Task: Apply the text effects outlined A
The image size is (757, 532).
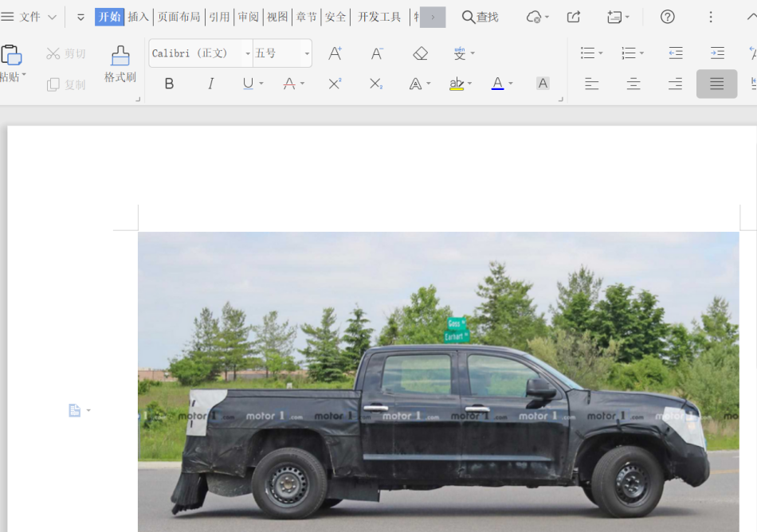Action: [x=416, y=84]
